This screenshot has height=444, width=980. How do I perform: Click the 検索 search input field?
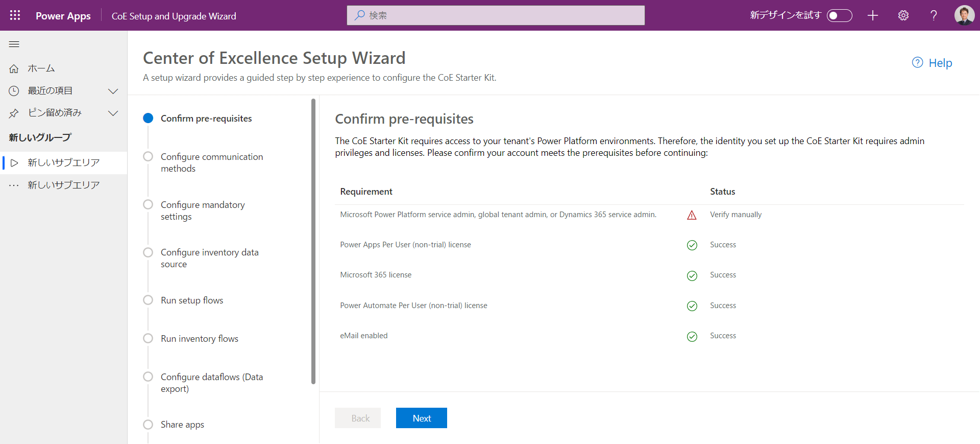496,15
